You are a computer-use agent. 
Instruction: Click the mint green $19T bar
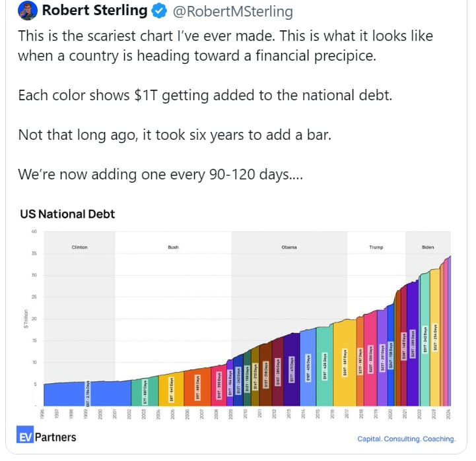325,367
